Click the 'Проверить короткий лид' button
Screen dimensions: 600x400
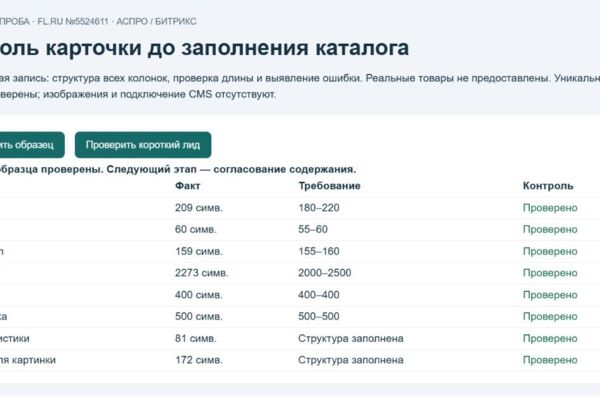point(143,145)
